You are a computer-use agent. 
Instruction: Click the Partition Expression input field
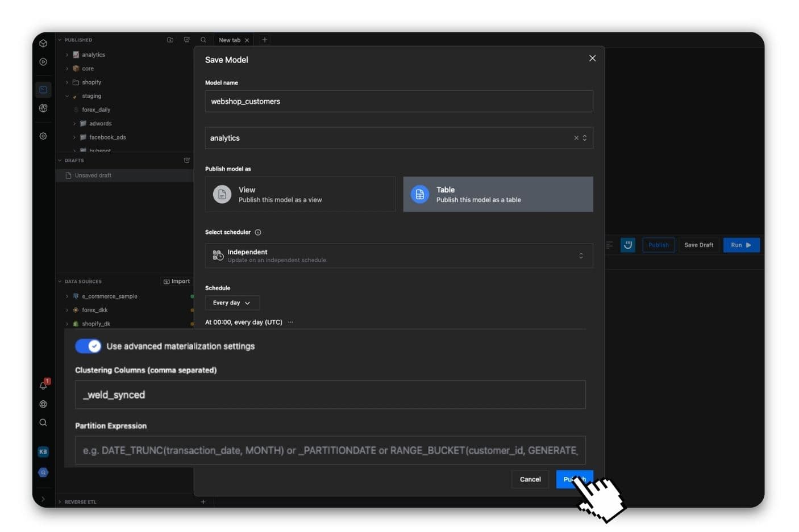(x=330, y=450)
